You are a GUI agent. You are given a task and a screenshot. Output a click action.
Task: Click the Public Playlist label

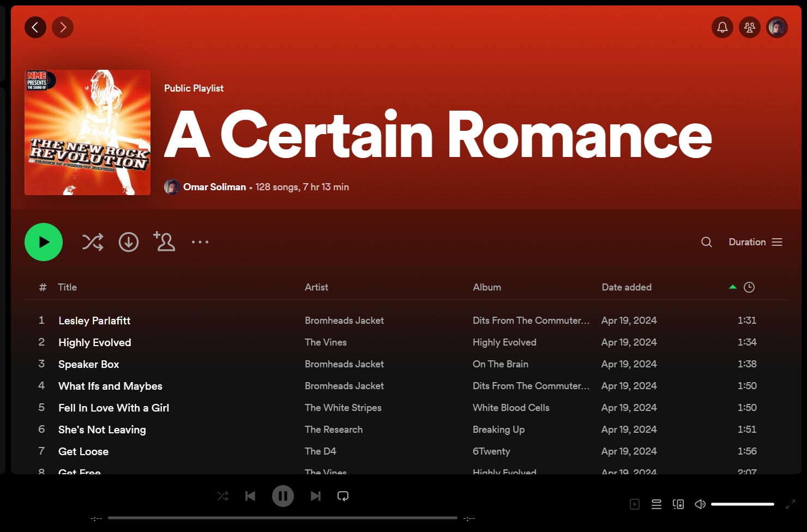pos(194,88)
